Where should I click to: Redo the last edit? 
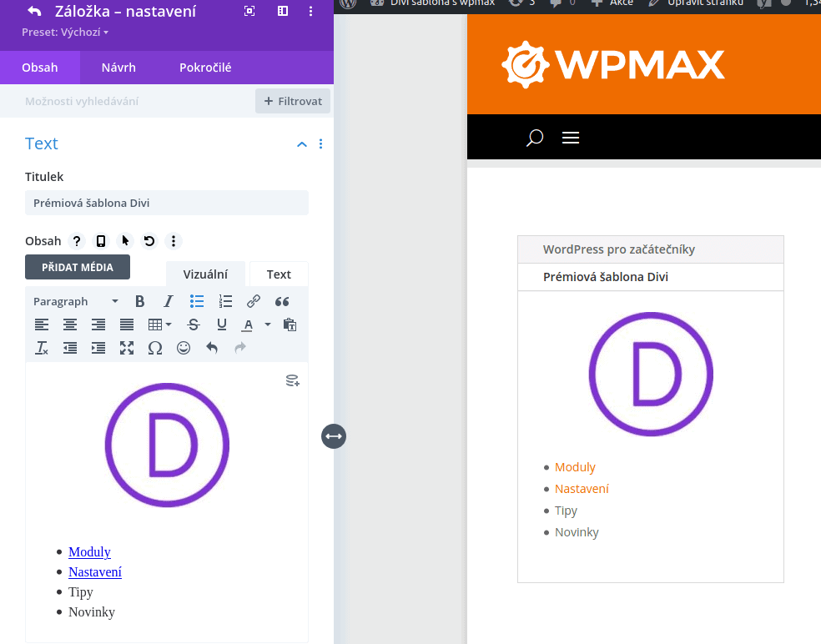tap(239, 348)
